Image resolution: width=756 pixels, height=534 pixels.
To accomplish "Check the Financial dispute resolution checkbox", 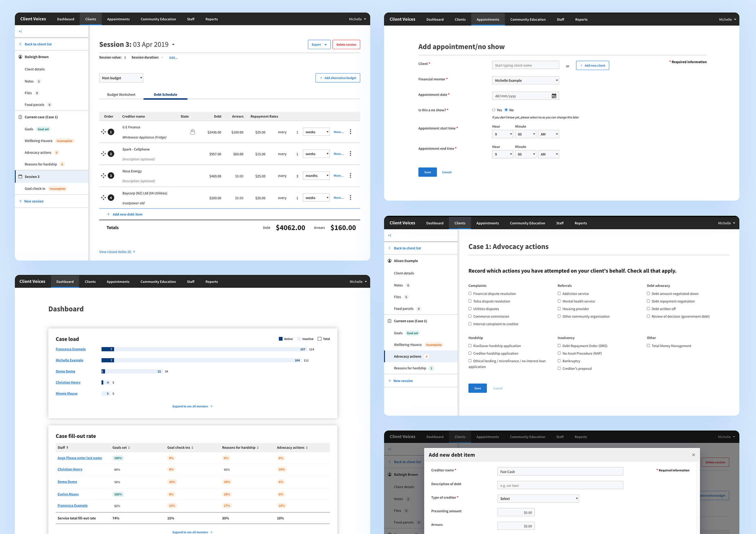I will pyautogui.click(x=470, y=294).
